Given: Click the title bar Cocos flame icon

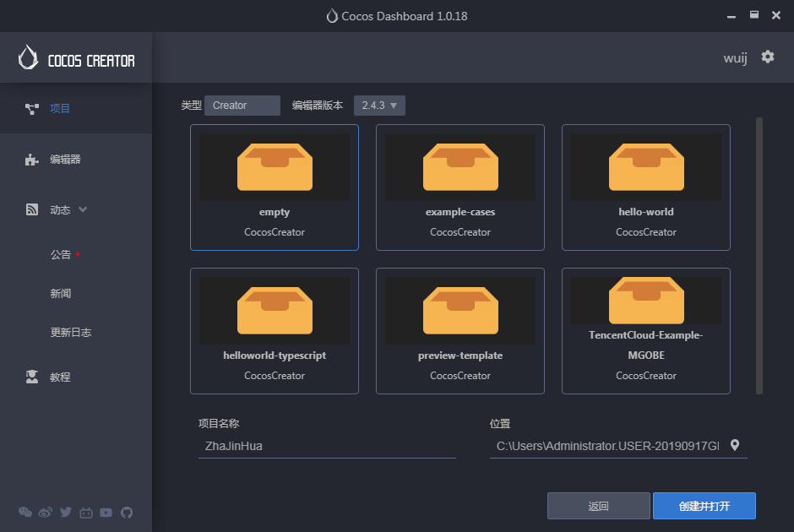Looking at the screenshot, I should (332, 16).
